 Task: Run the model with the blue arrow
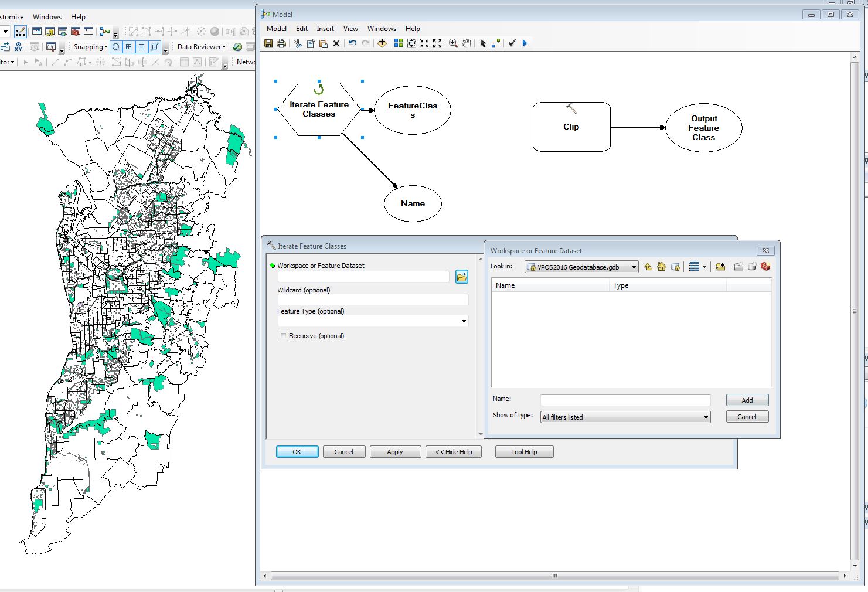525,43
